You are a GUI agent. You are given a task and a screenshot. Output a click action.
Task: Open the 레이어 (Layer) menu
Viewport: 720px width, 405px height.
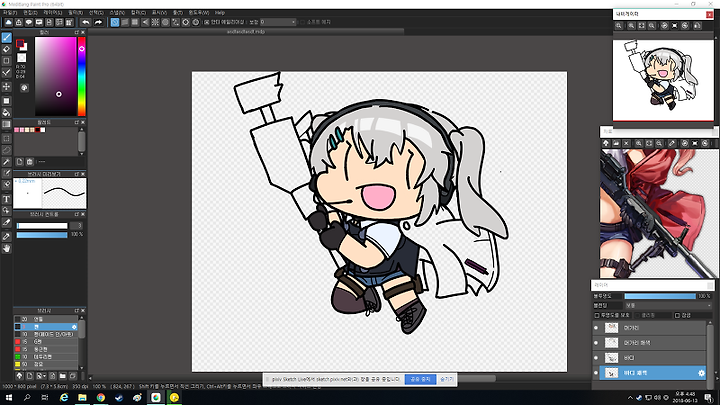(x=52, y=13)
